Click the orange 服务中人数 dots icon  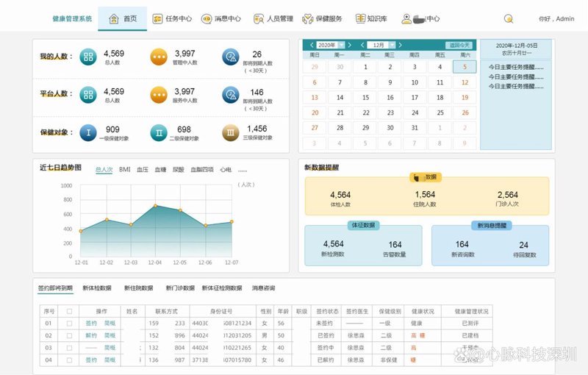pyautogui.click(x=159, y=95)
